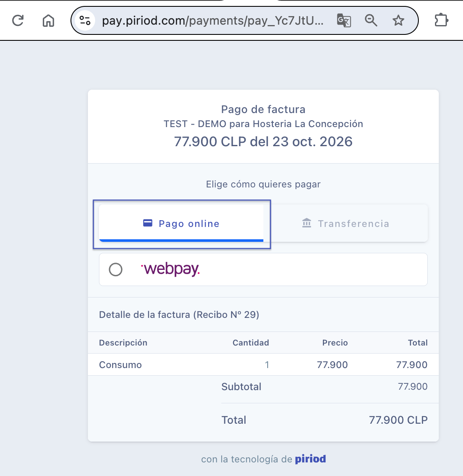This screenshot has width=463, height=476.
Task: Click 'con la tecnología de' footer text
Action: pos(247,459)
